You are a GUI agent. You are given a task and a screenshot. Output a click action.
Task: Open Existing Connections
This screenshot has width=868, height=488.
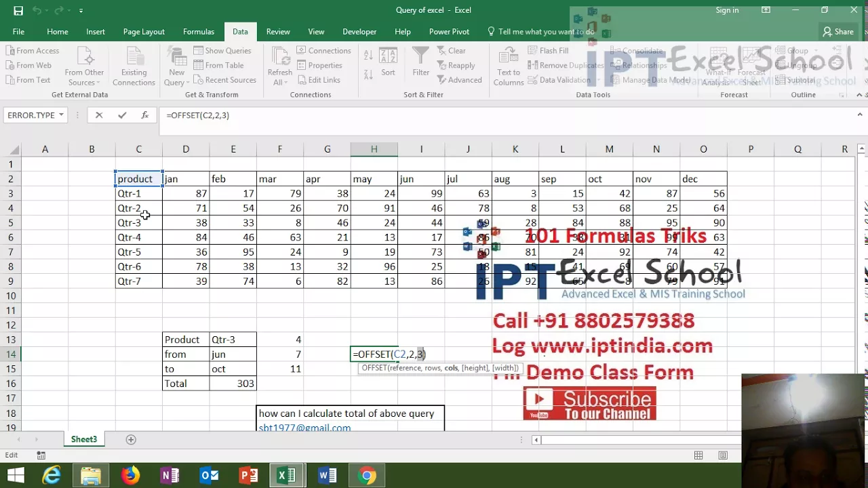tap(134, 66)
